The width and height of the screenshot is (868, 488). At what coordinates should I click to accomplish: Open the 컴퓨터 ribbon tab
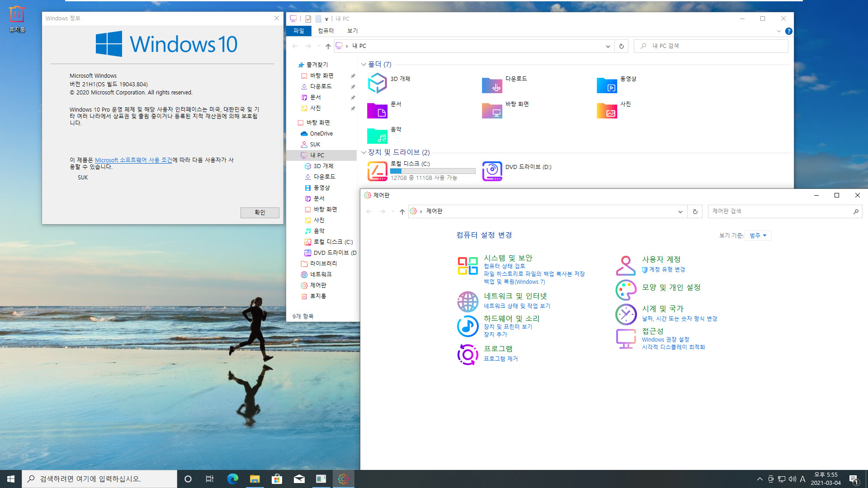[x=325, y=31]
